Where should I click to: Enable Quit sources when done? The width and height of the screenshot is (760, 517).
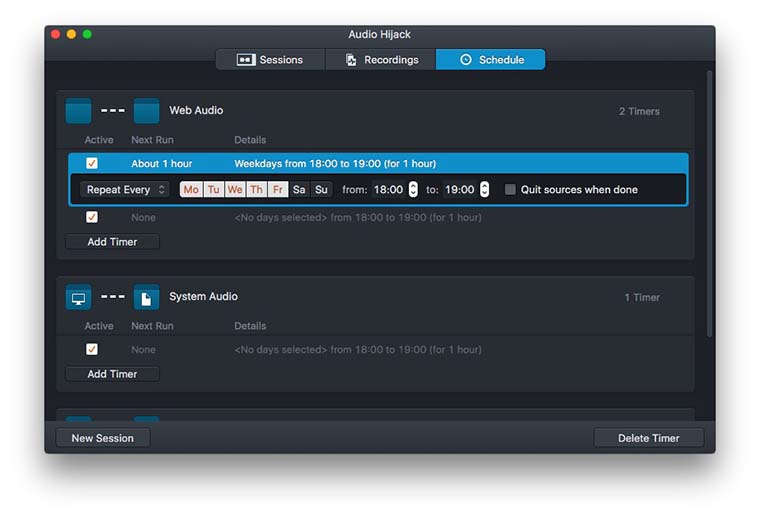(x=510, y=190)
